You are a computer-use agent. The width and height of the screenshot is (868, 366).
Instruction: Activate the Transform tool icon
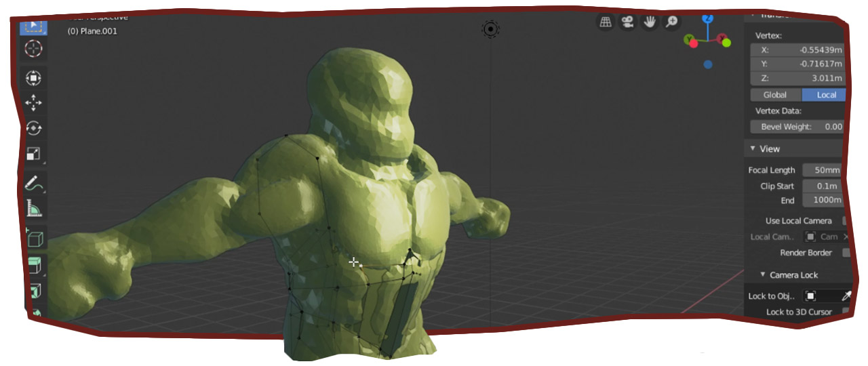33,77
